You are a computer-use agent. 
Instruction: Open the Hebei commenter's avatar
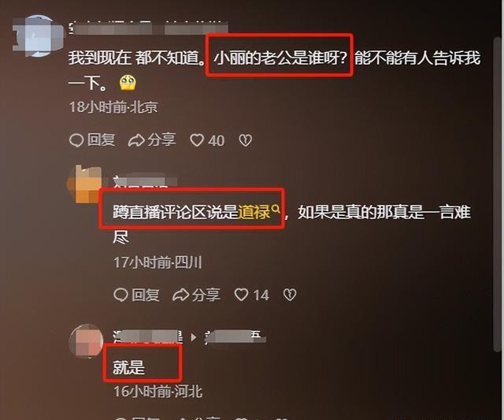point(86,340)
